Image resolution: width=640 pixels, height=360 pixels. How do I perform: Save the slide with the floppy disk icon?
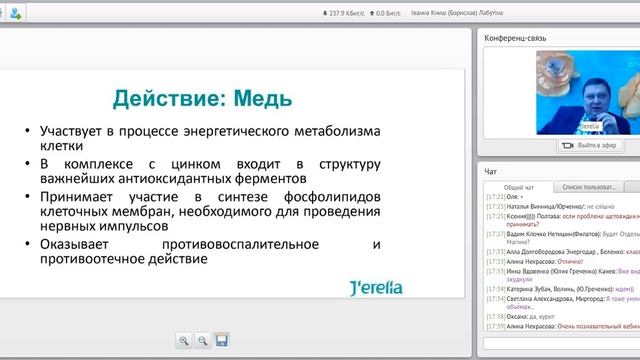coord(222,340)
